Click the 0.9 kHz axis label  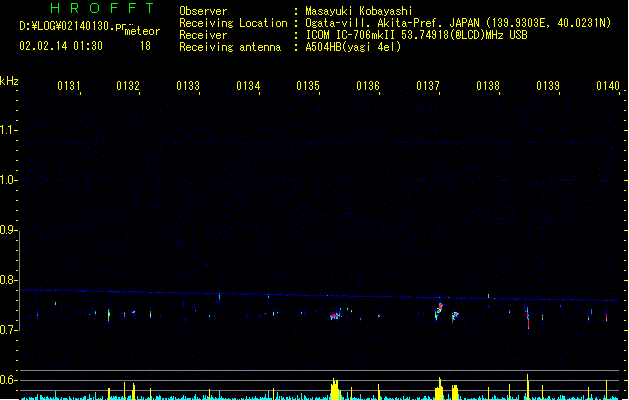click(8, 230)
